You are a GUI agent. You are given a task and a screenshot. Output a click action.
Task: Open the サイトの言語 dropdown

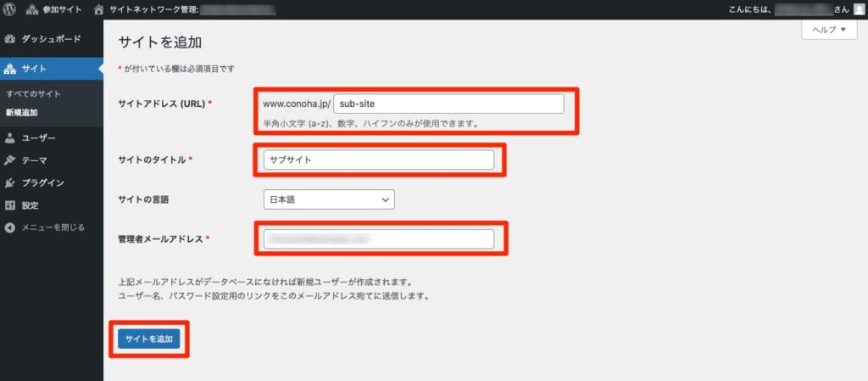329,199
